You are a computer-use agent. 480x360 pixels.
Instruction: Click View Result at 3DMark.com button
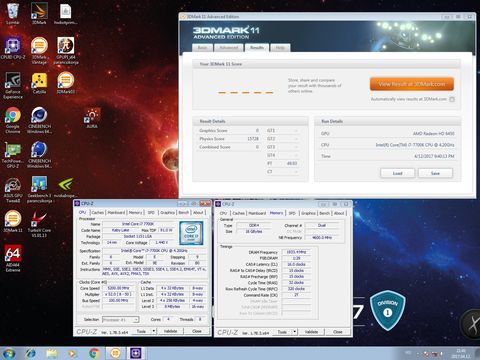(412, 84)
